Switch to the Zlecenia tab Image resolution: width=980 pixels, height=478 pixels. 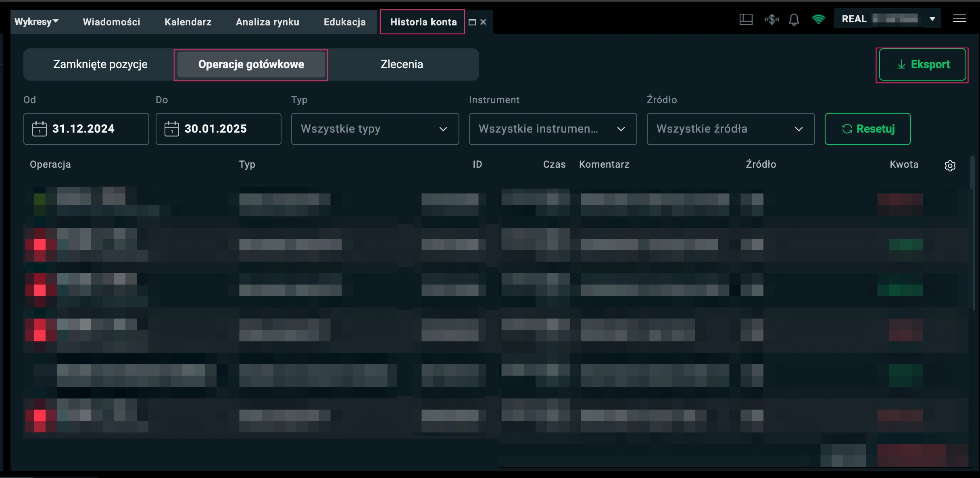click(402, 64)
